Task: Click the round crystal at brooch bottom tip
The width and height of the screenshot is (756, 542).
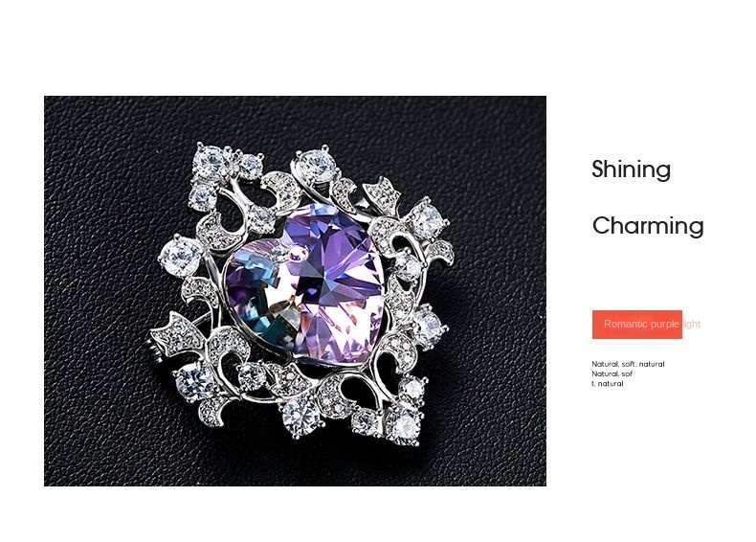Action: click(300, 416)
